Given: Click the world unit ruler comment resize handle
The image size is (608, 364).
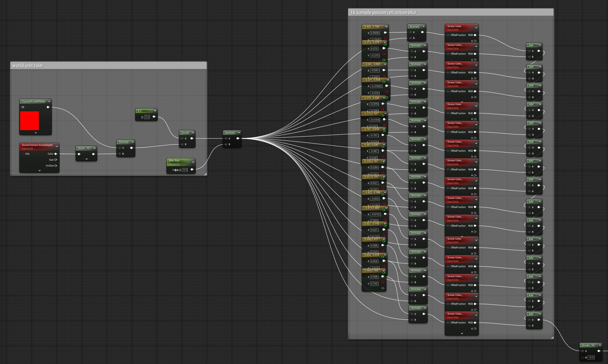Looking at the screenshot, I should coord(205,174).
